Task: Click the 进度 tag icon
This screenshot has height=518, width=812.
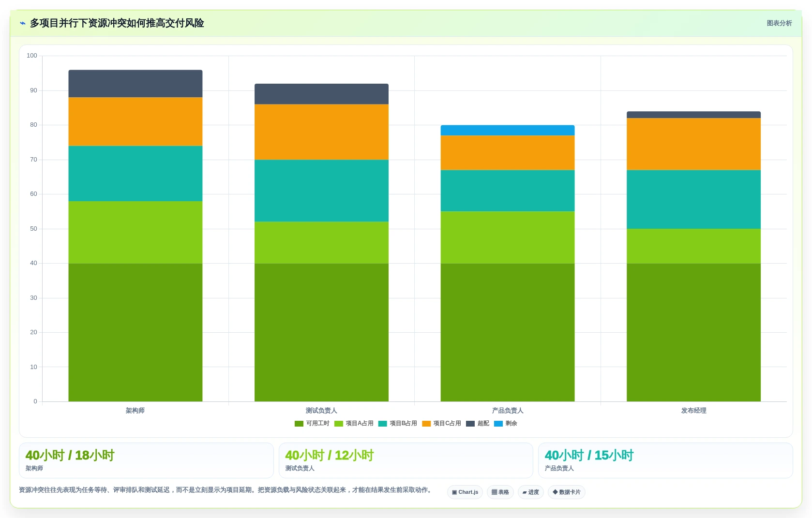Action: point(525,492)
